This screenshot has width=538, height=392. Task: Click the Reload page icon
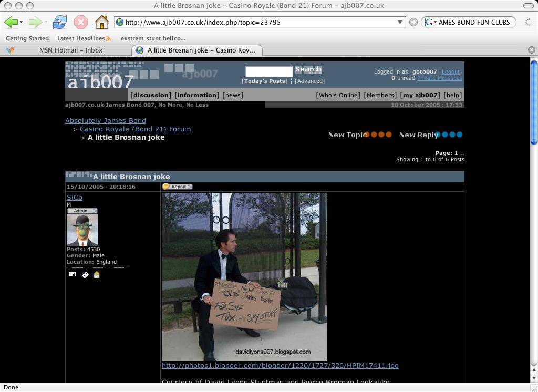click(x=59, y=22)
